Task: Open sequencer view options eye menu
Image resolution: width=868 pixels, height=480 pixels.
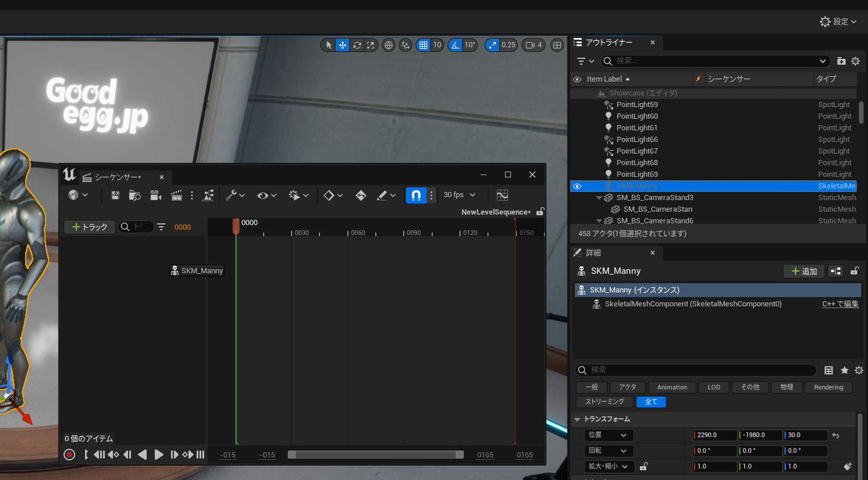Action: (266, 195)
